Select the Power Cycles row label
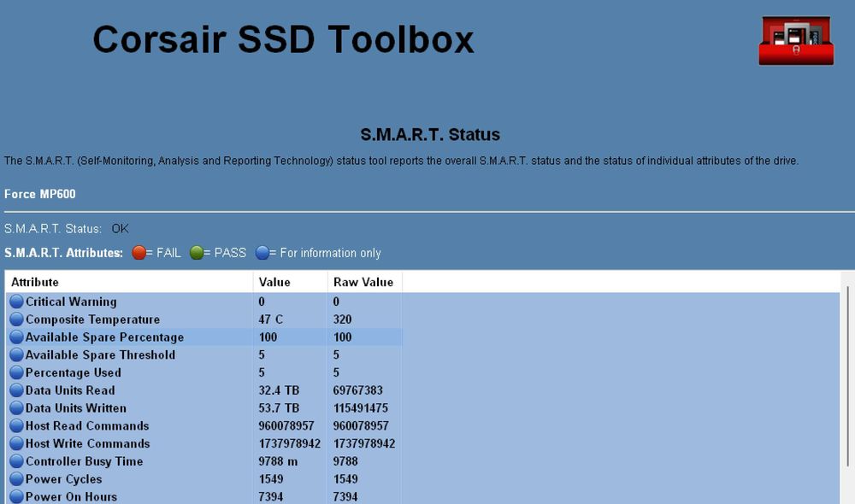Screen dimensions: 855x504 [64, 479]
